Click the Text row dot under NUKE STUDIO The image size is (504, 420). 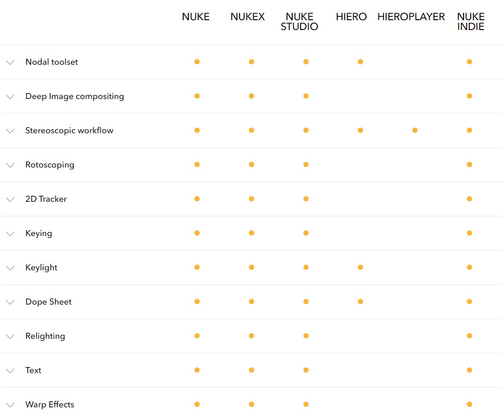(x=306, y=370)
